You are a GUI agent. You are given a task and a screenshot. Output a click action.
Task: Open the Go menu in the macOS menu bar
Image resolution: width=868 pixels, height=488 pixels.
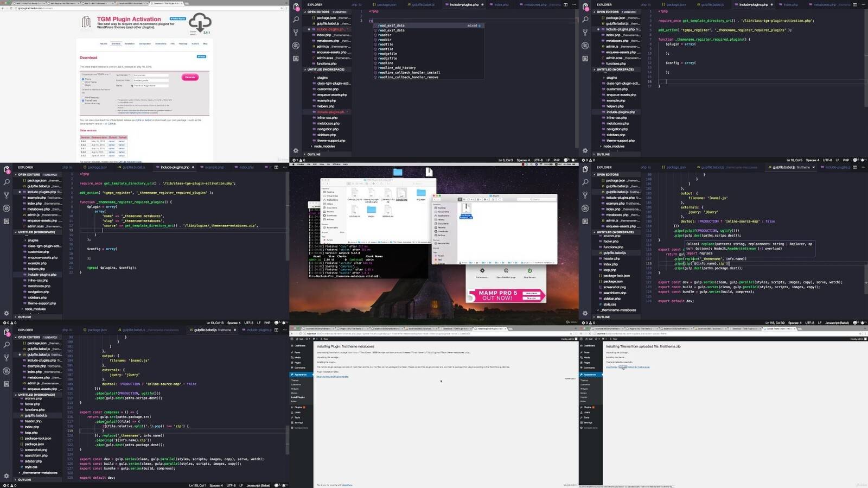[329, 164]
